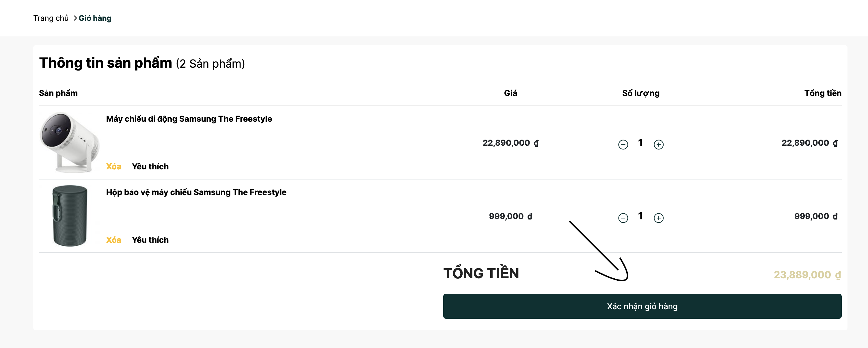Click protective case quantity value field

(640, 216)
